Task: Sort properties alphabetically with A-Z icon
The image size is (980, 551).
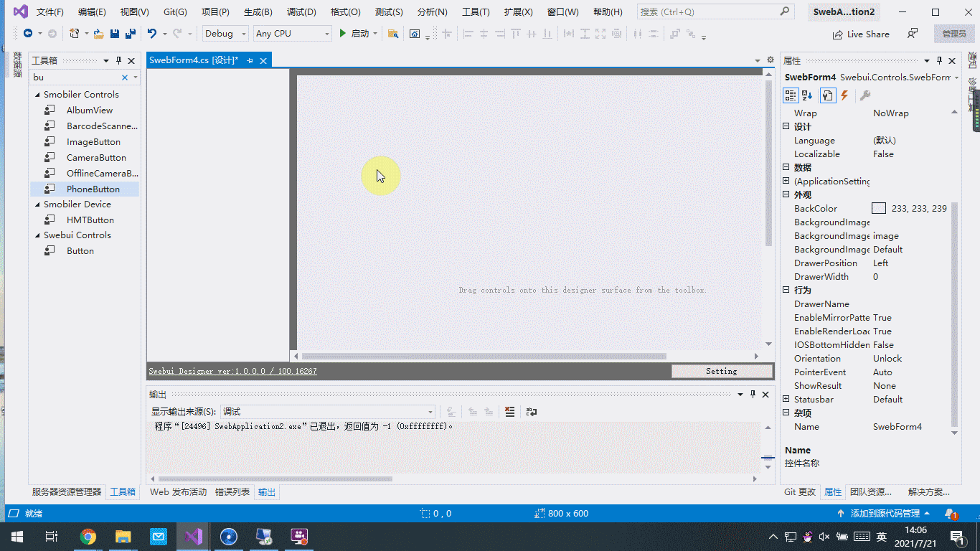Action: tap(808, 95)
